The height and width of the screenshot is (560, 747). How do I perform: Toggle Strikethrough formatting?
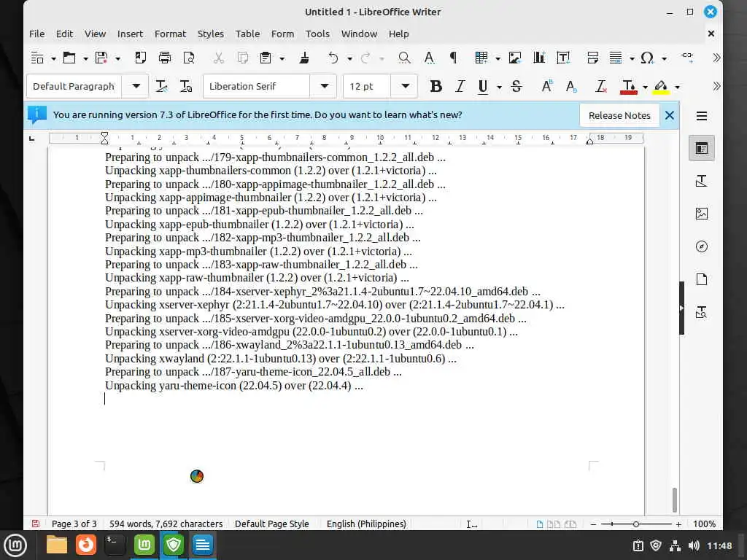point(516,86)
